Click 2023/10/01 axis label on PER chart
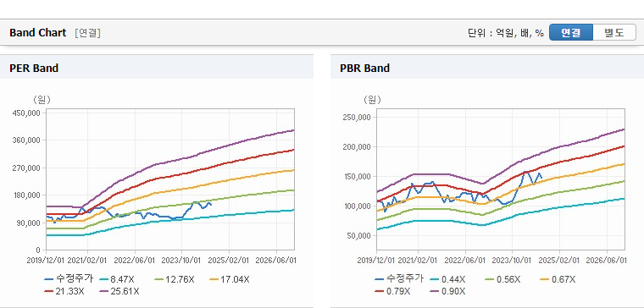 click(x=181, y=261)
